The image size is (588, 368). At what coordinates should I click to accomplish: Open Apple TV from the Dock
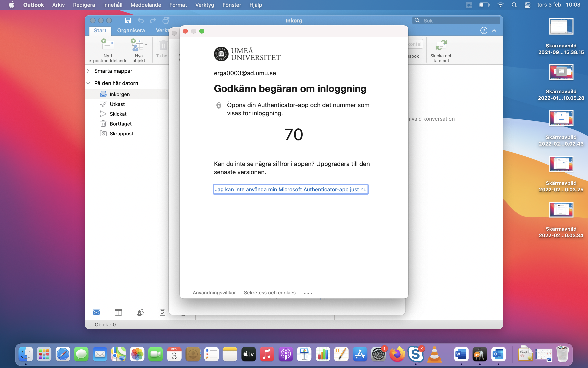pos(248,354)
